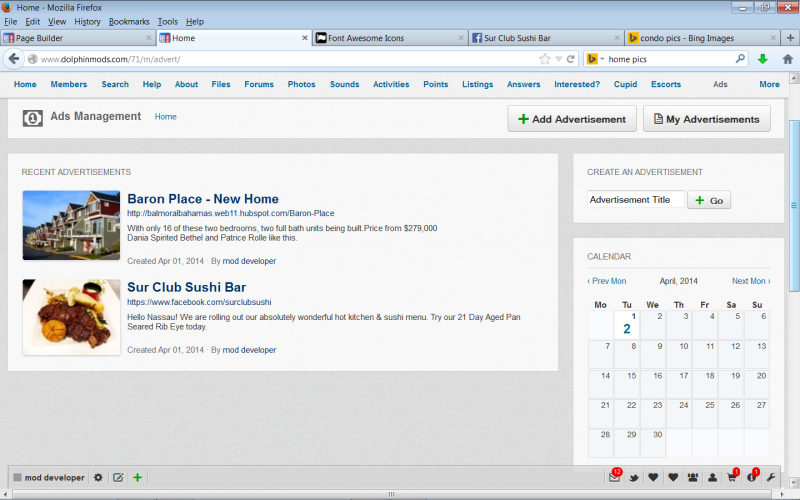The image size is (800, 500).
Task: Click the green downloads arrow icon
Action: coord(763,59)
